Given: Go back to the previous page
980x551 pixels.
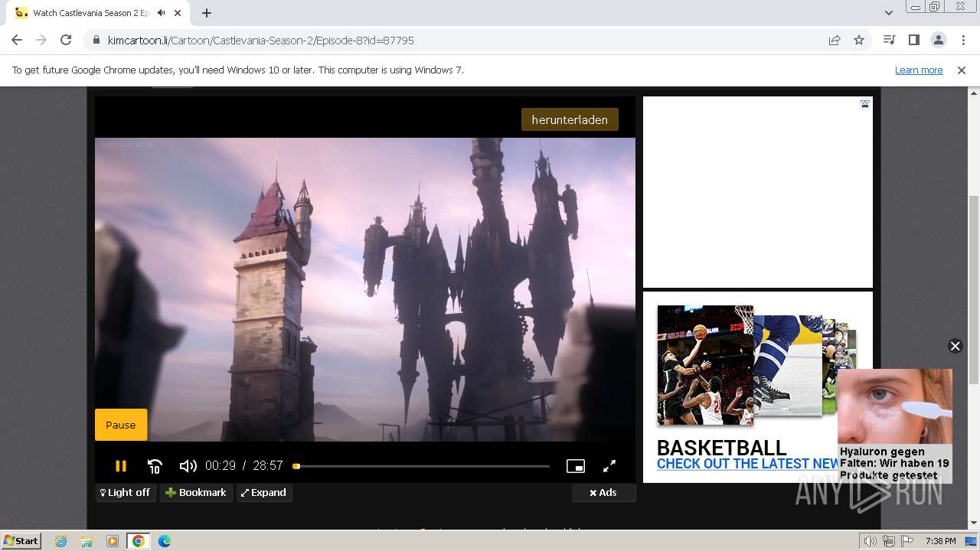Looking at the screenshot, I should point(17,40).
